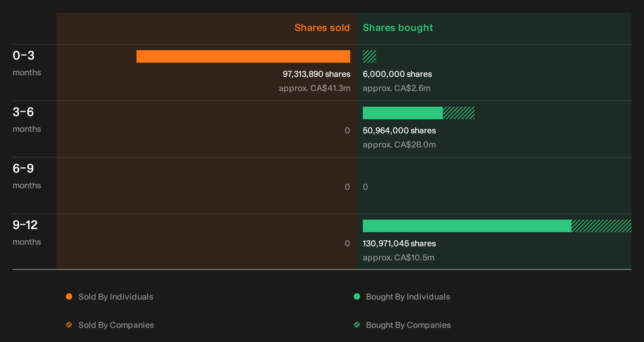
Task: Click the orange 0-3 months shares sold bar
Action: 243,56
